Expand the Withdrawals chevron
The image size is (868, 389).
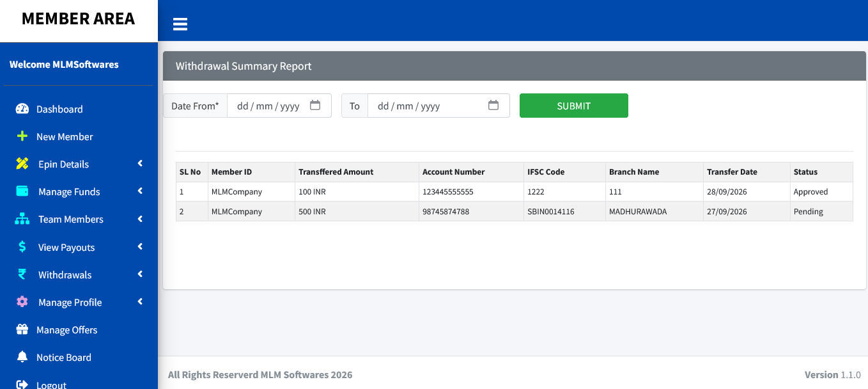click(x=140, y=274)
